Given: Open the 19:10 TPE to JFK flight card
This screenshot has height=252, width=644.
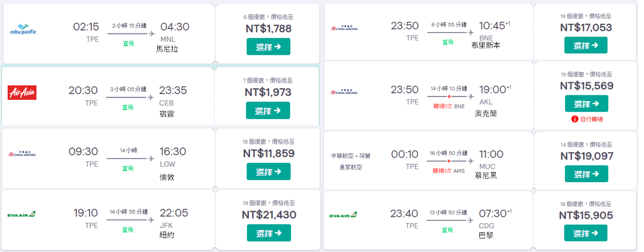Looking at the screenshot, I should (108, 220).
